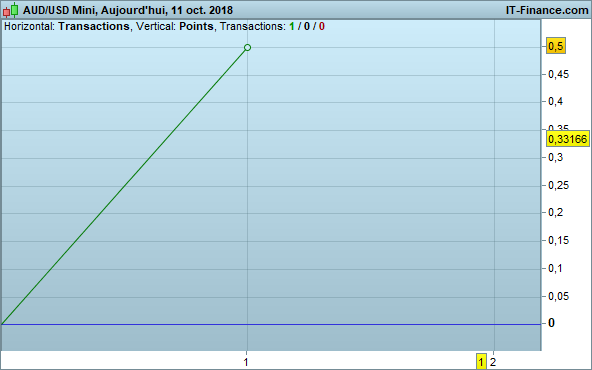Click the green equity curve line
This screenshot has width=592, height=370.
tap(124, 186)
